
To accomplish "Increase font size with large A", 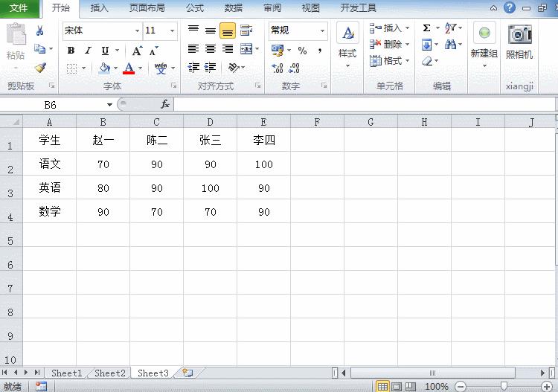I will (137, 51).
